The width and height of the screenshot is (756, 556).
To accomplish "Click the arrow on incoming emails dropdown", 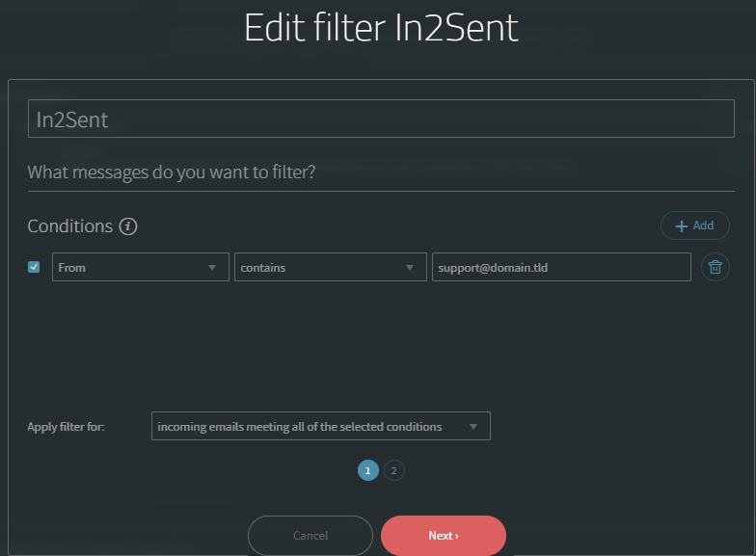I will [x=473, y=426].
